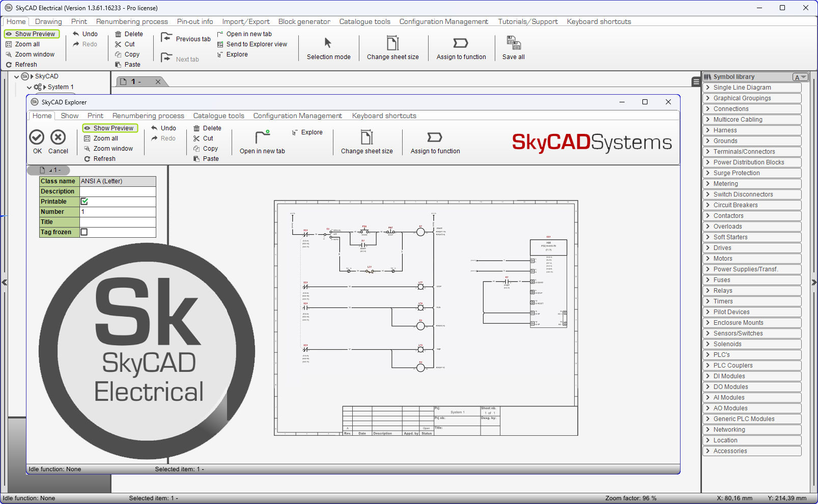Select the 1 - sheet tab in Explorer
This screenshot has width=818, height=504.
48,170
